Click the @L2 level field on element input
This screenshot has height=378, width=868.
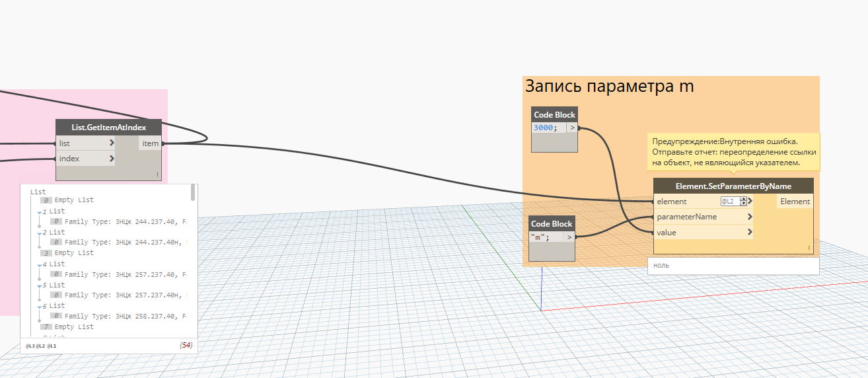(731, 201)
